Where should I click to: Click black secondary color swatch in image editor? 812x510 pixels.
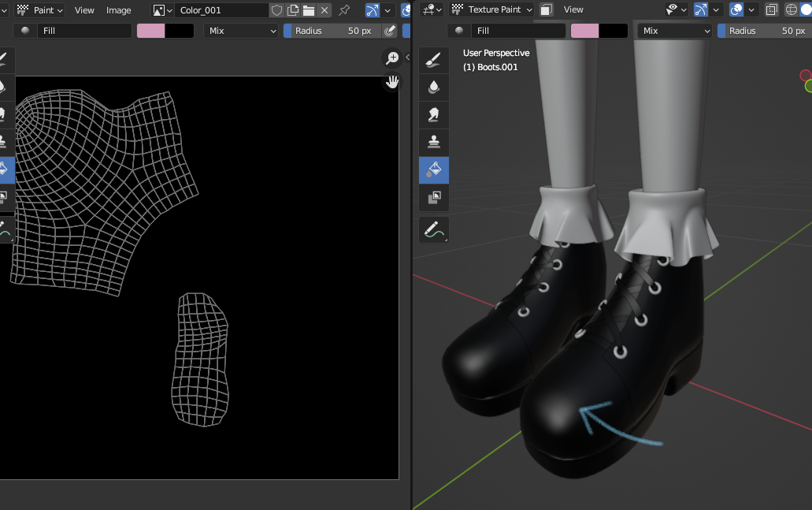[x=180, y=31]
